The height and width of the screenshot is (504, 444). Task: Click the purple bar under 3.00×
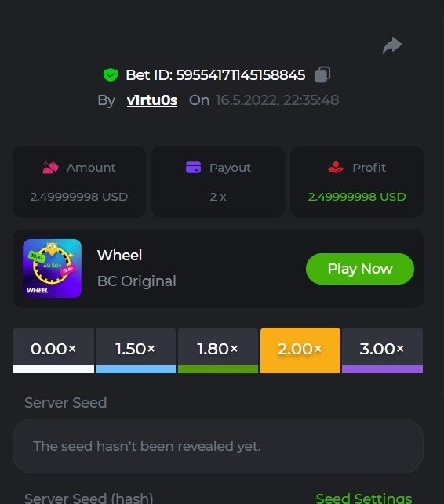382,369
